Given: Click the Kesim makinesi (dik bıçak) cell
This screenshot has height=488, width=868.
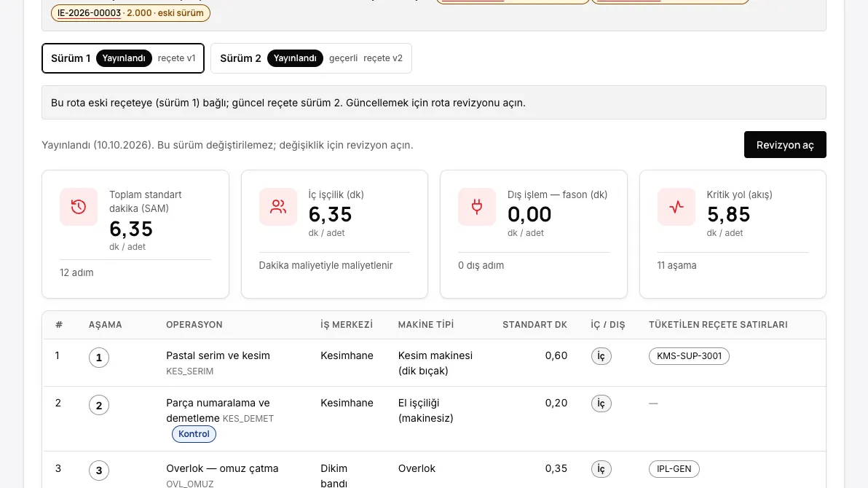Looking at the screenshot, I should pos(435,363).
